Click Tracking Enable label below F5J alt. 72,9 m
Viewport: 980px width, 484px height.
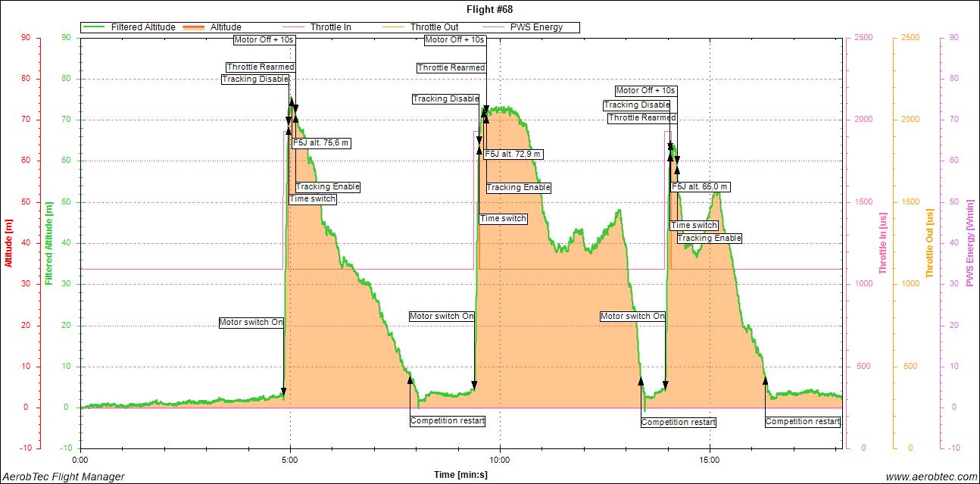(x=519, y=188)
